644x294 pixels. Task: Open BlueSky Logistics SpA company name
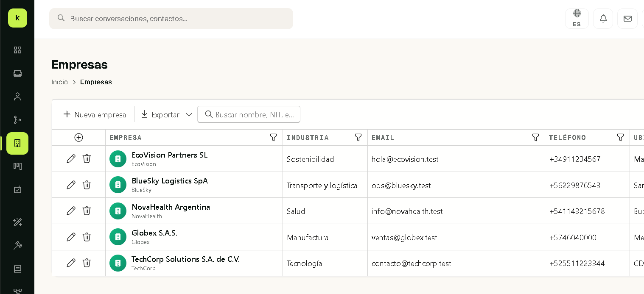coord(170,181)
